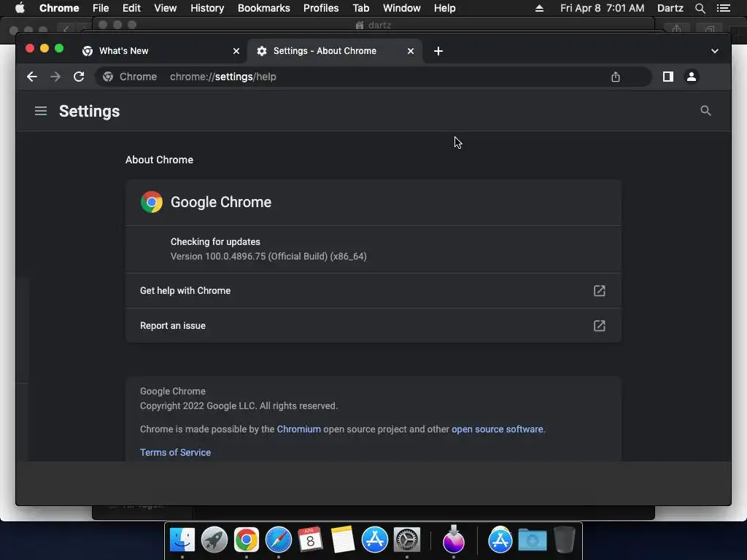
Task: Open the Chromium link
Action: 298,429
